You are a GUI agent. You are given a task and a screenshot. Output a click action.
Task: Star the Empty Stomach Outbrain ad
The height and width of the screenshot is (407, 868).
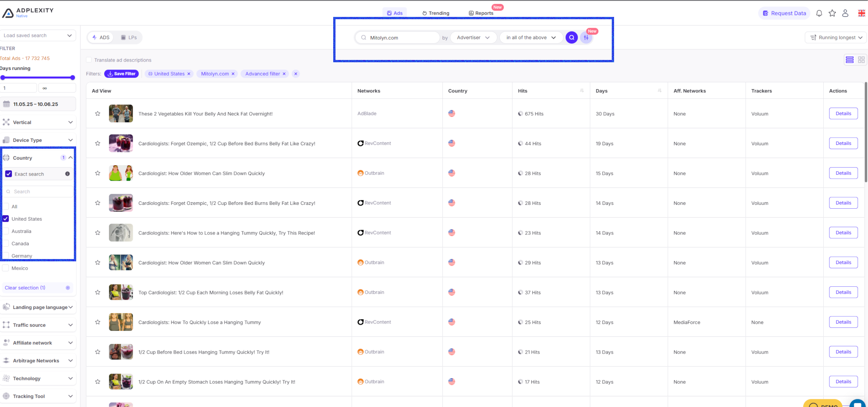[x=98, y=382]
